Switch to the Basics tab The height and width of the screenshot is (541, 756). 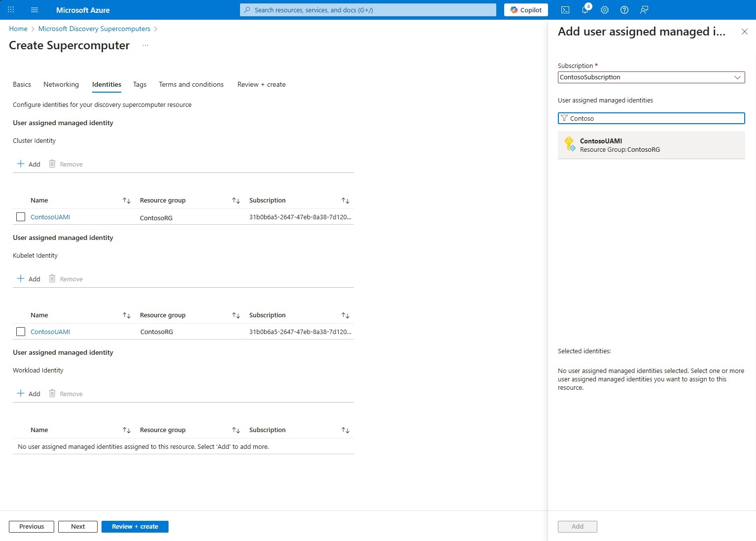22,84
